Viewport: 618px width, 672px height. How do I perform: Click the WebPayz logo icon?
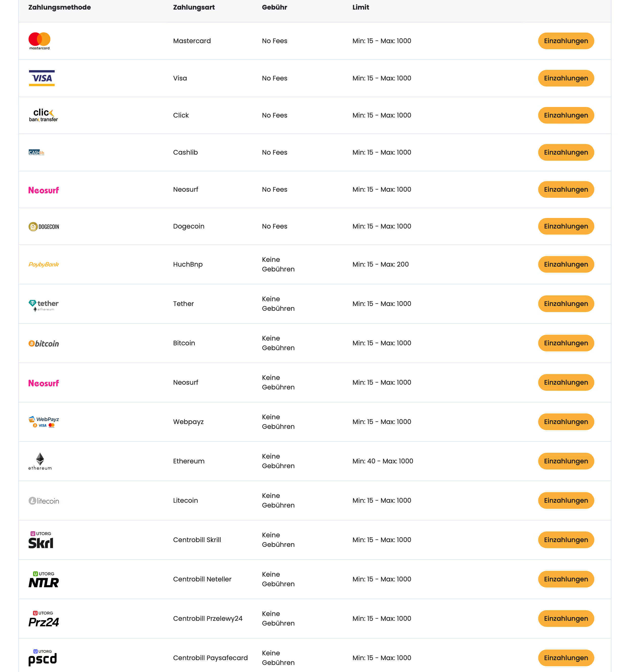[x=43, y=422]
